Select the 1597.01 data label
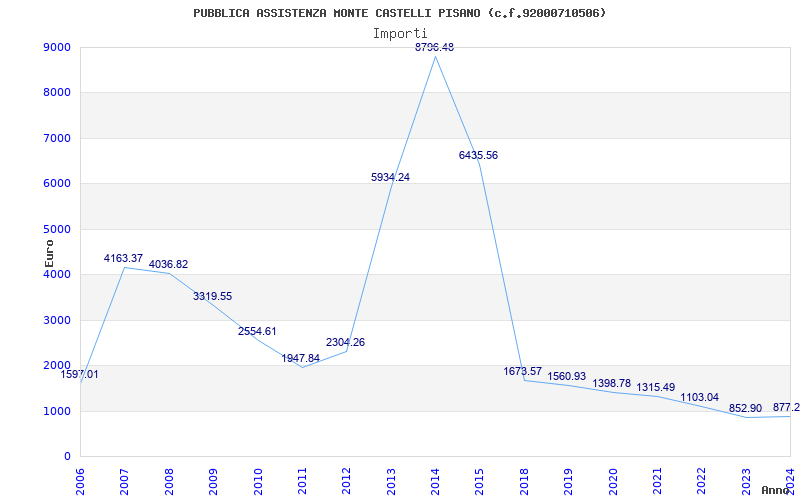The height and width of the screenshot is (500, 800). click(x=80, y=374)
